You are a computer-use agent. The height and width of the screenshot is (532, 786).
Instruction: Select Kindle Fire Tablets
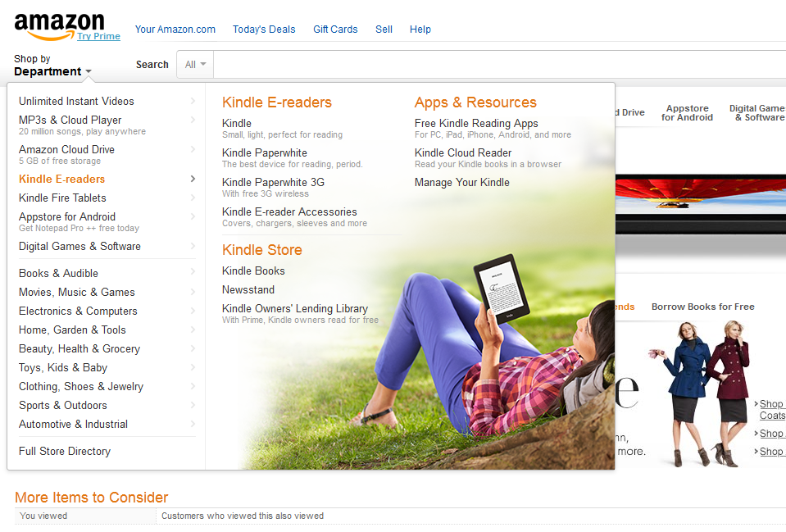(x=62, y=198)
